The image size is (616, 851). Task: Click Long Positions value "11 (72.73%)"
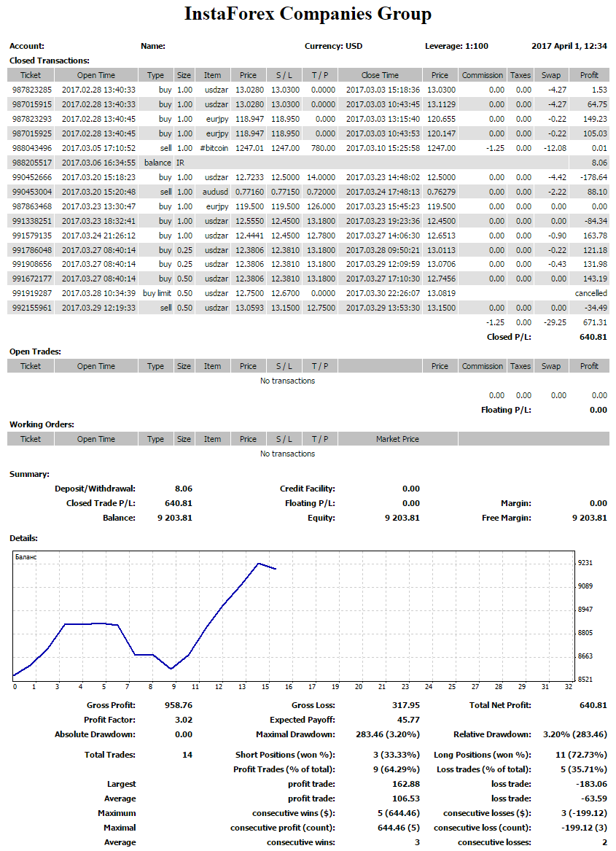(581, 755)
